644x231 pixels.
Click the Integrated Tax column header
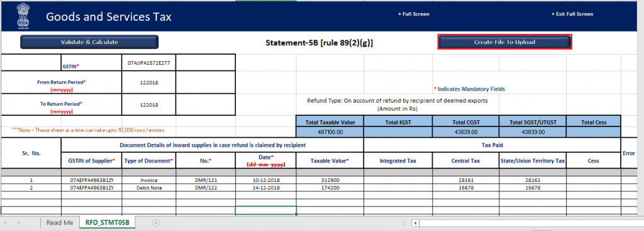(x=398, y=161)
